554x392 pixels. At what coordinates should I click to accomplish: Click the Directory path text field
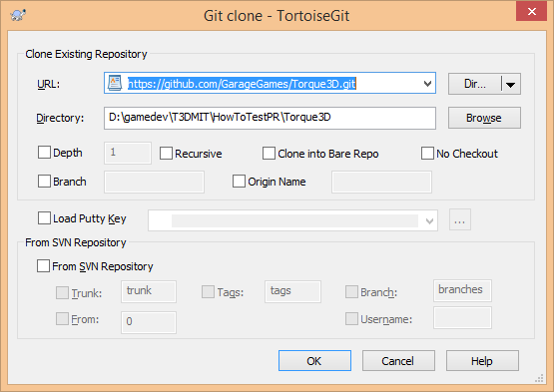270,118
